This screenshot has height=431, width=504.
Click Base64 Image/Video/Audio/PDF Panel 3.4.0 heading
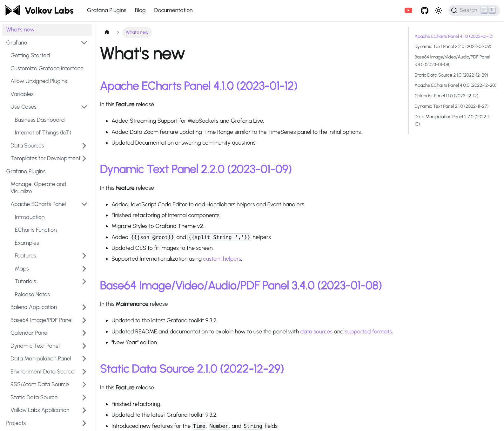click(x=241, y=285)
